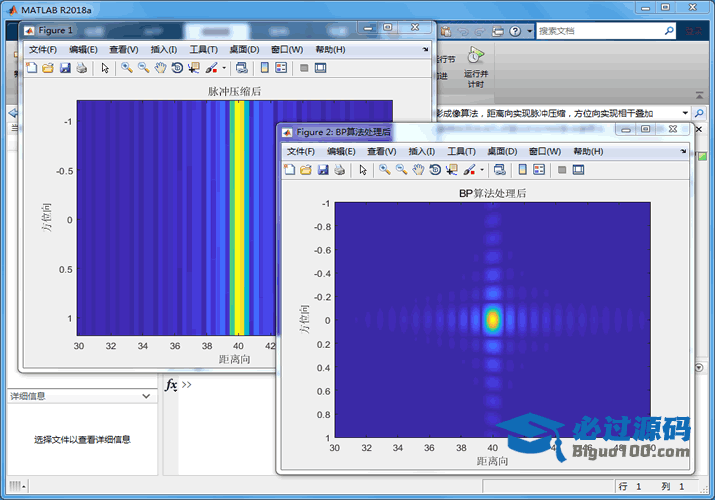Click the Save Figure icon in Figure 2

323,170
